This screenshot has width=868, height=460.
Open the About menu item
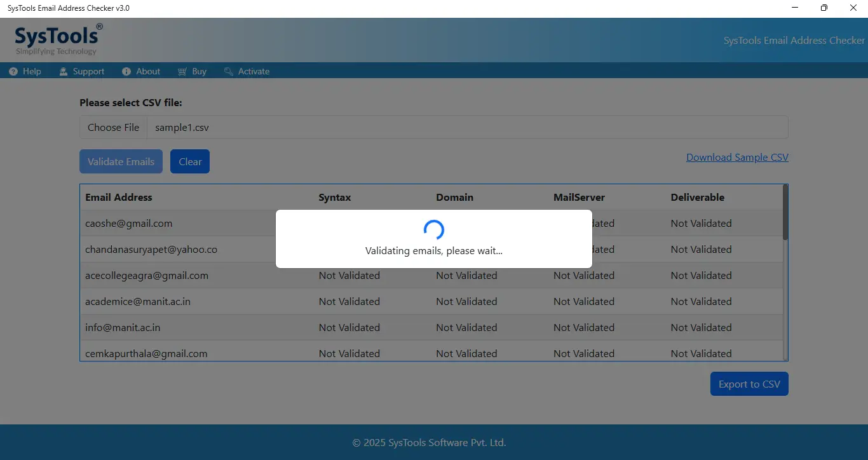click(x=141, y=72)
